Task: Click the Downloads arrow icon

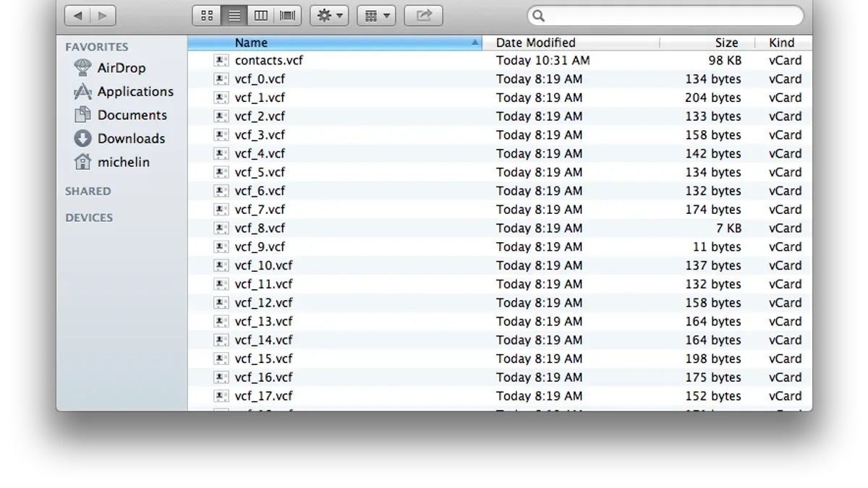Action: [x=82, y=139]
